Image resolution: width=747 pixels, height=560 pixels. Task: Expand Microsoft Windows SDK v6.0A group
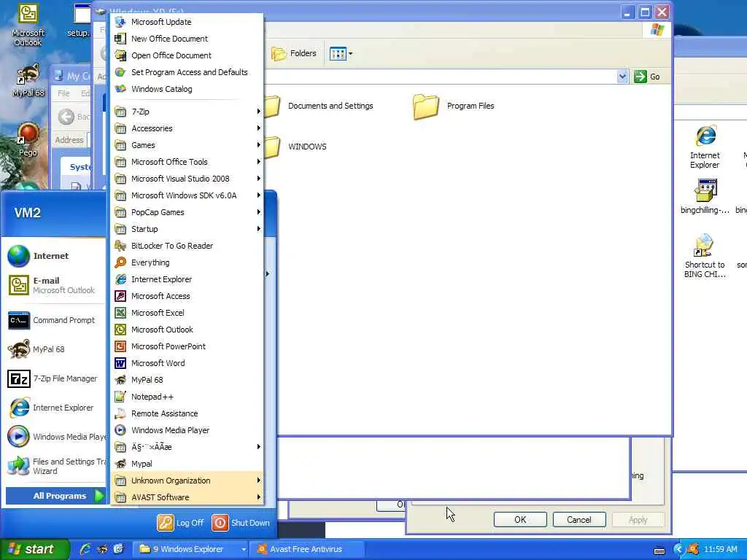click(x=187, y=195)
